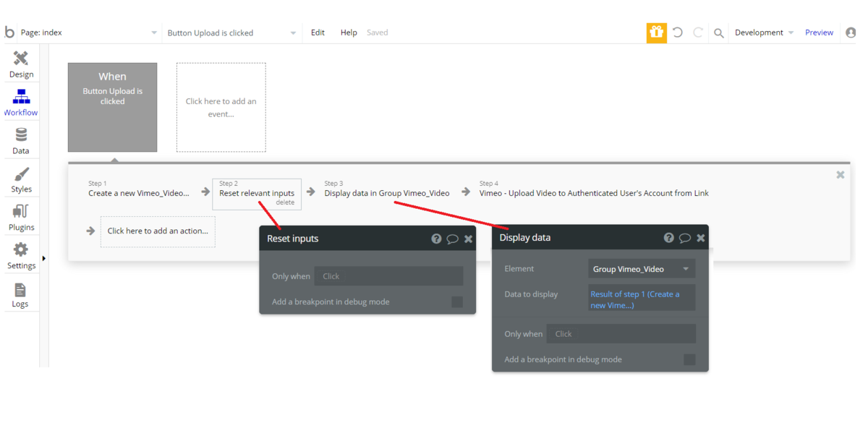This screenshot has height=428, width=868.
Task: Open comments in Reset inputs panel
Action: 453,239
